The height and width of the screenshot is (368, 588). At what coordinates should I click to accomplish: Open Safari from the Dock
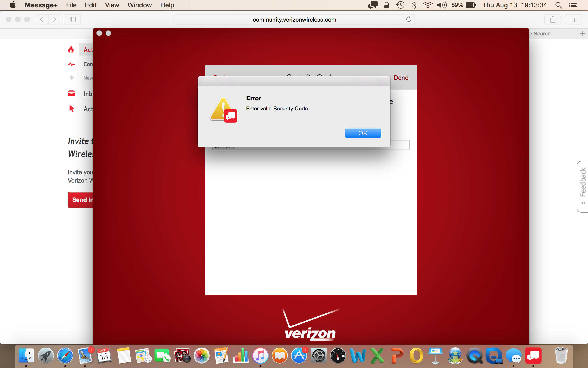coord(65,356)
